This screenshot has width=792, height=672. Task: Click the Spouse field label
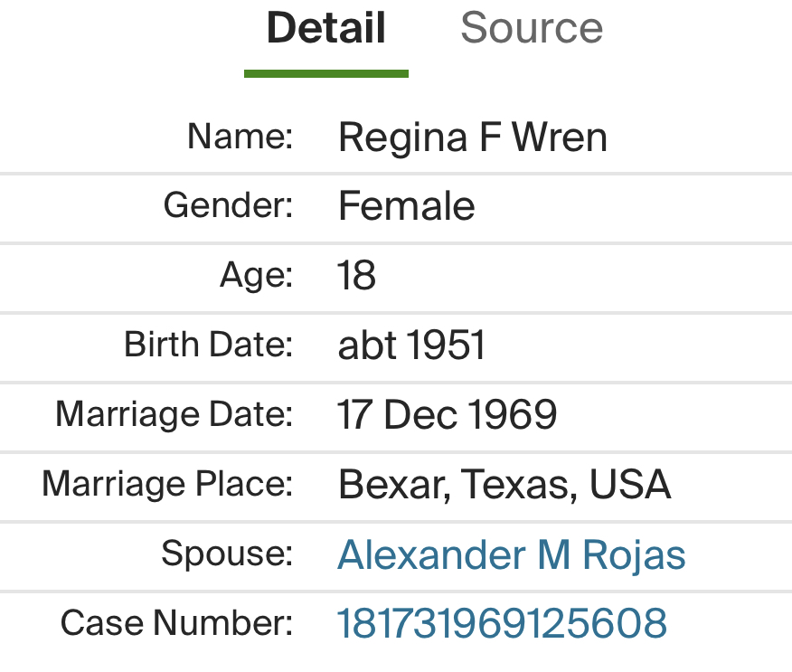coord(227,554)
